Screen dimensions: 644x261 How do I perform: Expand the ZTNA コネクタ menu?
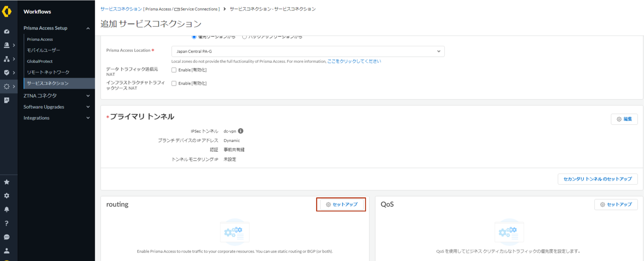pos(88,96)
